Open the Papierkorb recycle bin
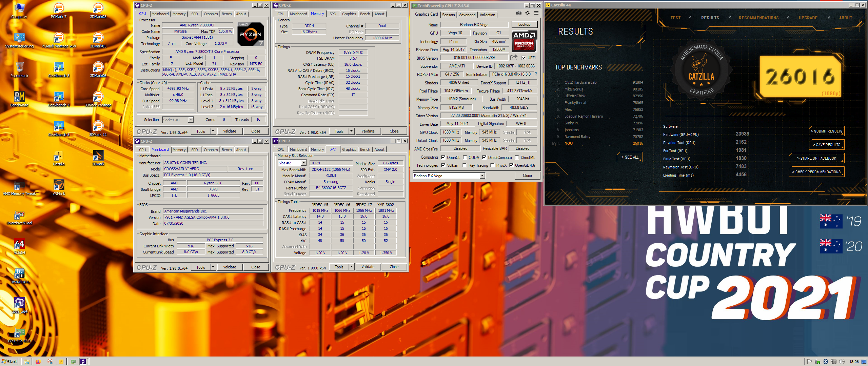Image resolution: width=868 pixels, height=366 pixels. pyautogui.click(x=19, y=69)
